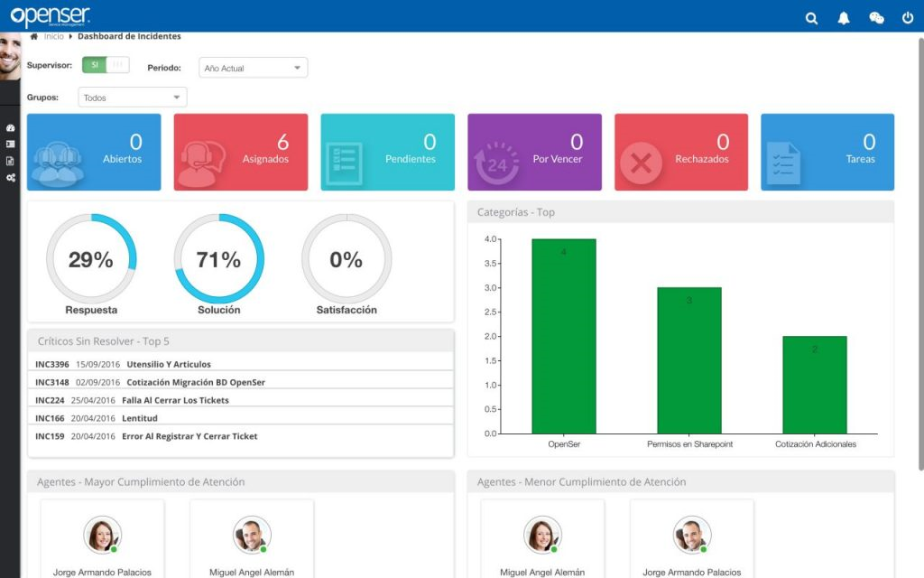Go to Inicio breadcrumb link
The height and width of the screenshot is (578, 924).
click(x=54, y=37)
